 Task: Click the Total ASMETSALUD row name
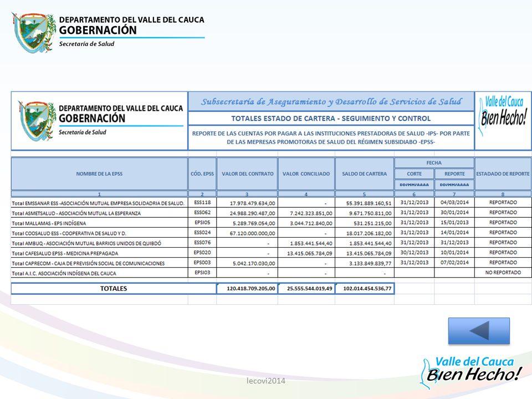(76, 213)
